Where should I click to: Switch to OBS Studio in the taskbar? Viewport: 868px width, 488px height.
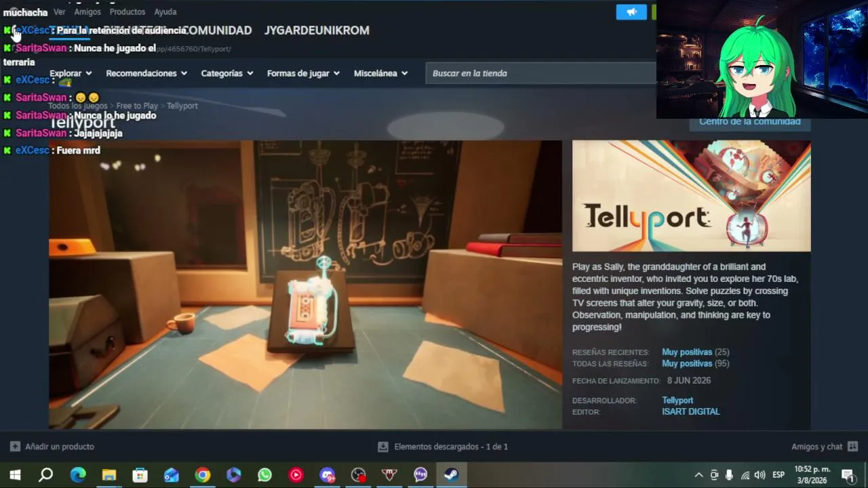359,474
